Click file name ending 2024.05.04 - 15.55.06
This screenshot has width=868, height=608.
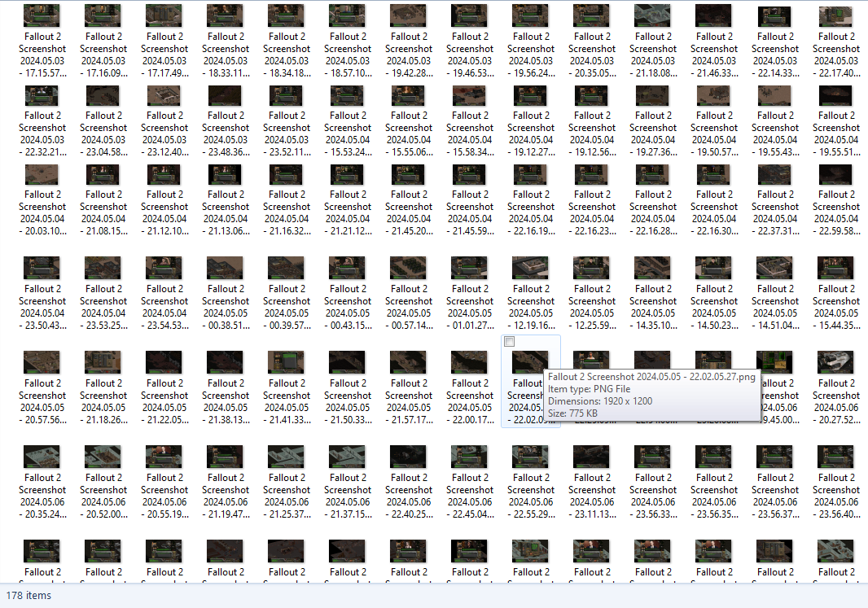[409, 133]
